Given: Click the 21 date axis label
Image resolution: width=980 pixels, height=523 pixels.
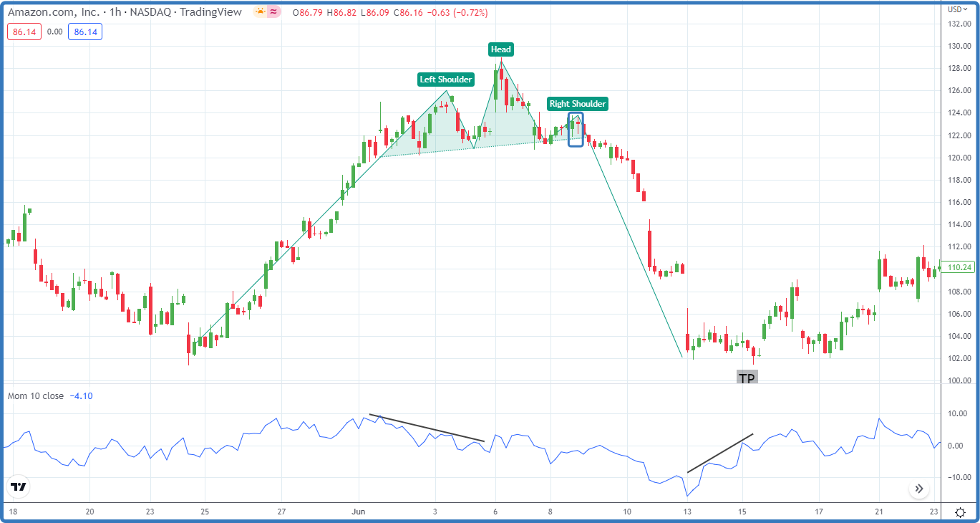Looking at the screenshot, I should pyautogui.click(x=879, y=512).
